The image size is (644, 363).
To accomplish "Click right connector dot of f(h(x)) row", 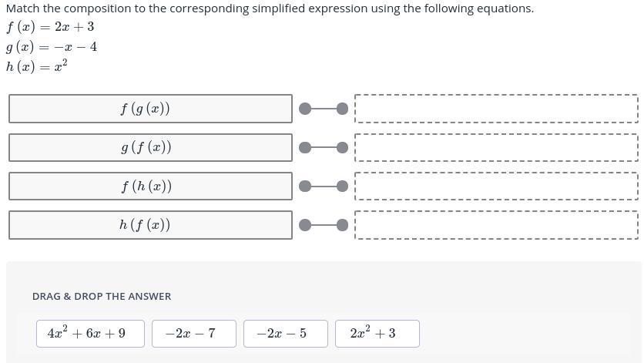I will pos(341,186).
